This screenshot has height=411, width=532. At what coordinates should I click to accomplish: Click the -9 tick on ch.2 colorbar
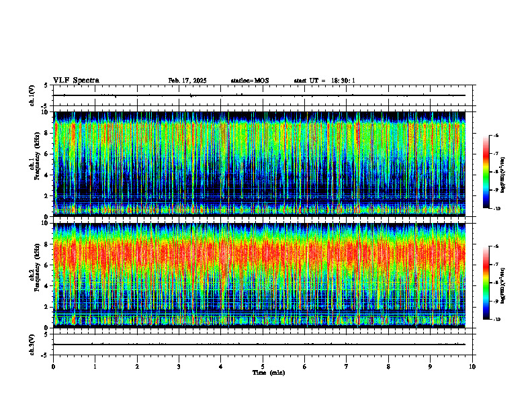click(496, 301)
